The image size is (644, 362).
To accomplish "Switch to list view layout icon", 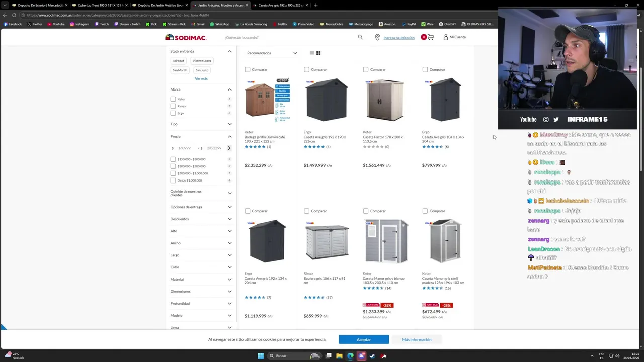I will point(311,53).
